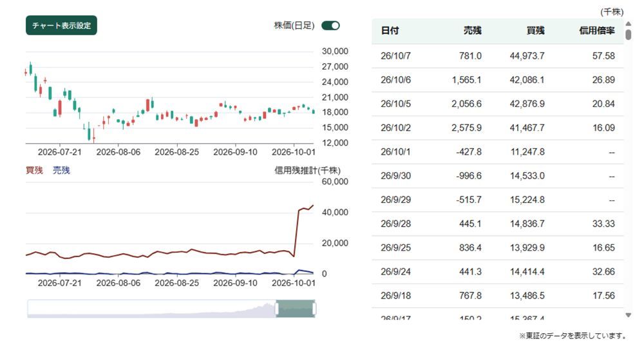Click the 13,929.9 買残 value
This screenshot has height=348, width=644.
pyautogui.click(x=527, y=247)
